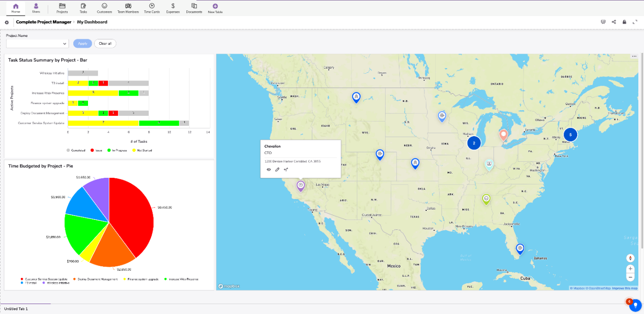Toggle Wireless Initiative pie legend entry
The image size is (644, 314).
tap(56, 283)
